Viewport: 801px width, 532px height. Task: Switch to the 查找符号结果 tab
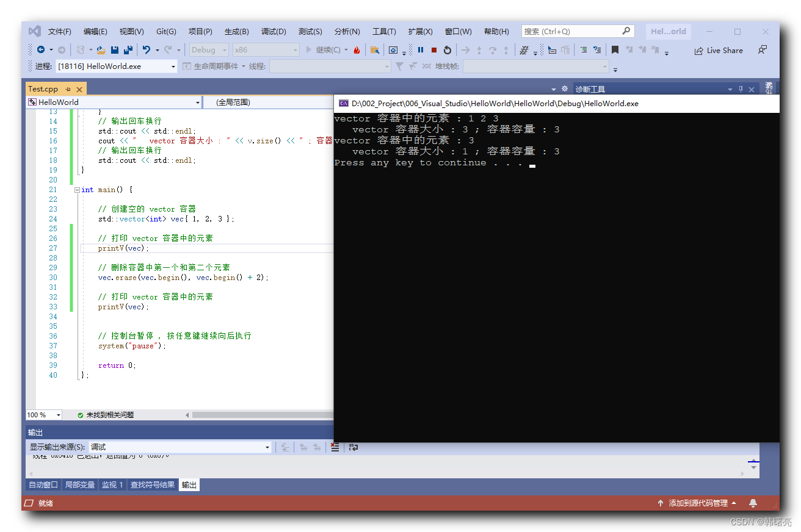tap(153, 485)
